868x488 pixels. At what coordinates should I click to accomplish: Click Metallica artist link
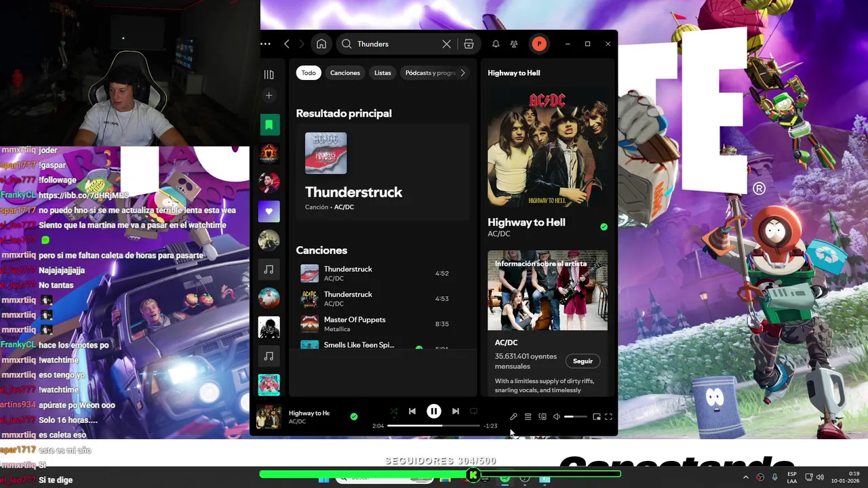point(337,329)
